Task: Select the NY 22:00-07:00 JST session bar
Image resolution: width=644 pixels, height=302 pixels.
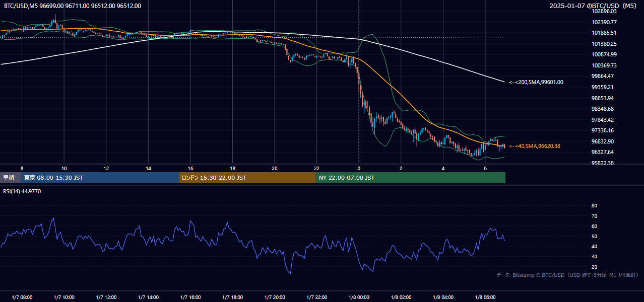Action: (411, 178)
